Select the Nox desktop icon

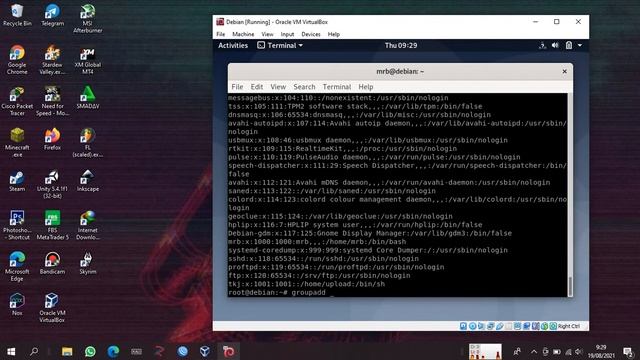click(17, 304)
